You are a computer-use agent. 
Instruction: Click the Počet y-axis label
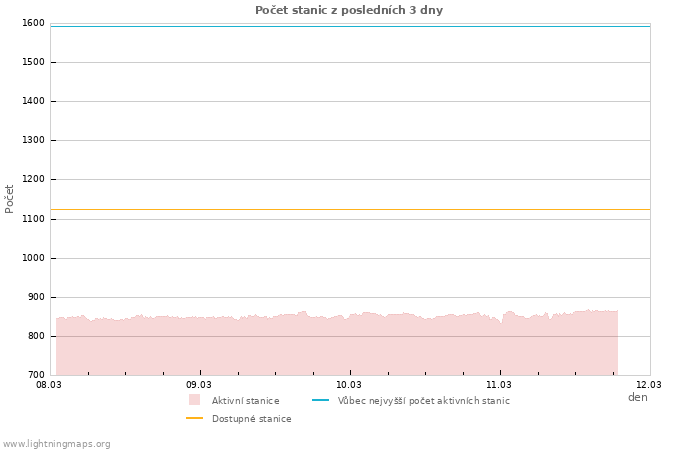[x=10, y=198]
